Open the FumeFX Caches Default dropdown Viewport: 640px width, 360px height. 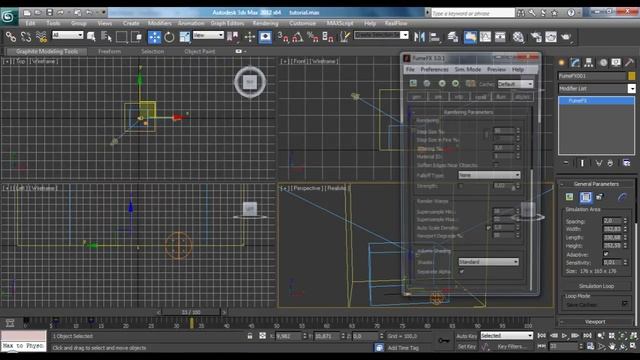[515, 84]
